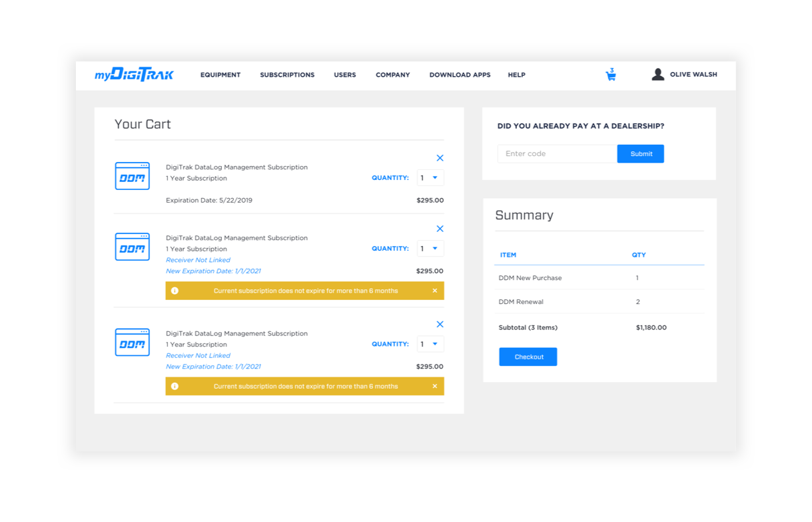Screen dimensions: 812x522
Task: Dismiss the third item's yellow warning banner
Action: [435, 386]
